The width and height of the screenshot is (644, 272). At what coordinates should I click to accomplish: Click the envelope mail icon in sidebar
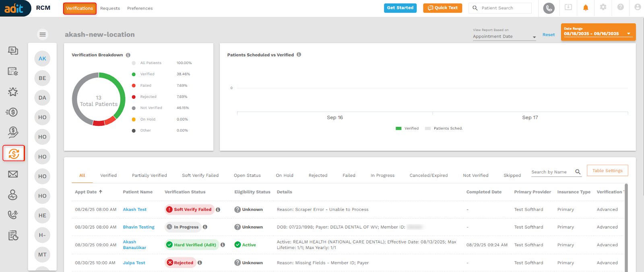[13, 174]
